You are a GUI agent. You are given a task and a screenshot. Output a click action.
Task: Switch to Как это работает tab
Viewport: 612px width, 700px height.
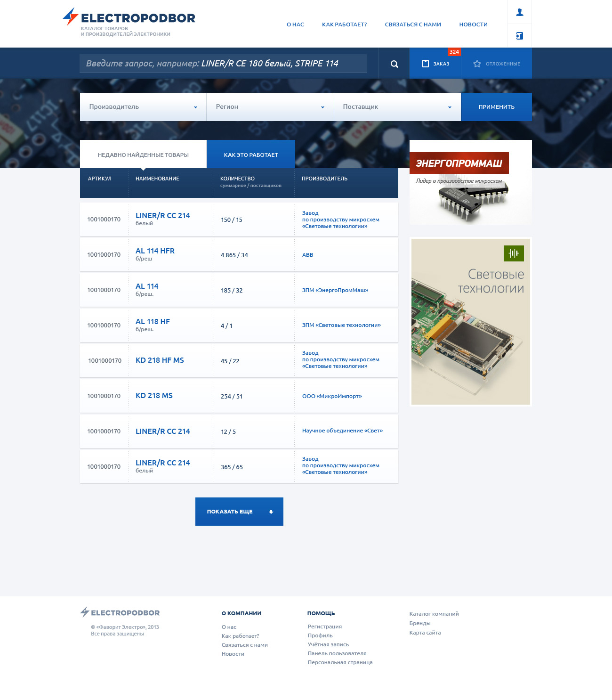[251, 155]
